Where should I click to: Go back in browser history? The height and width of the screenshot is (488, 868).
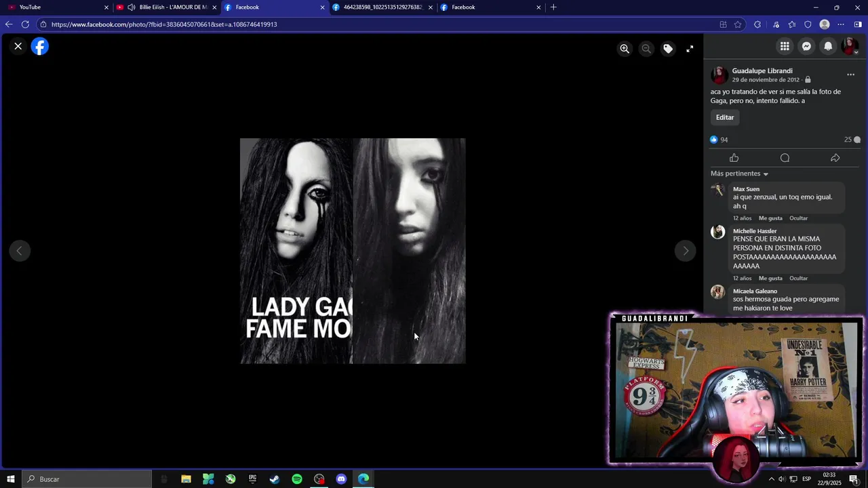tap(9, 24)
